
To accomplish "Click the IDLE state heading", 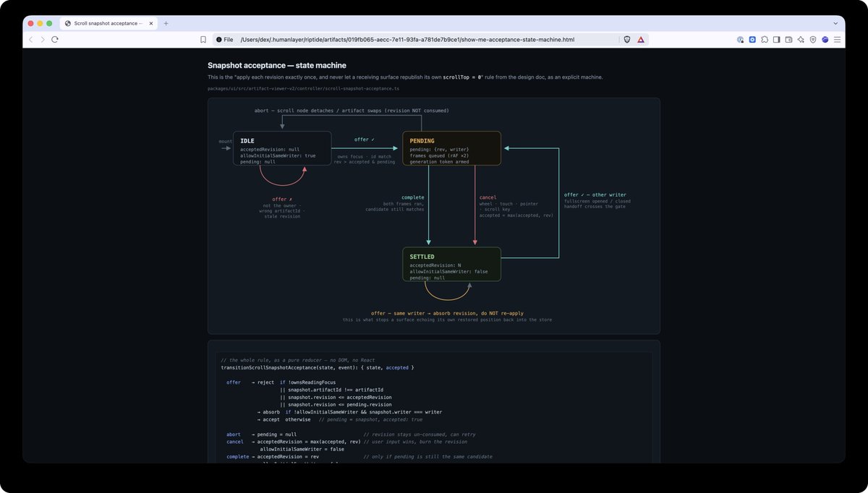I will click(x=247, y=141).
